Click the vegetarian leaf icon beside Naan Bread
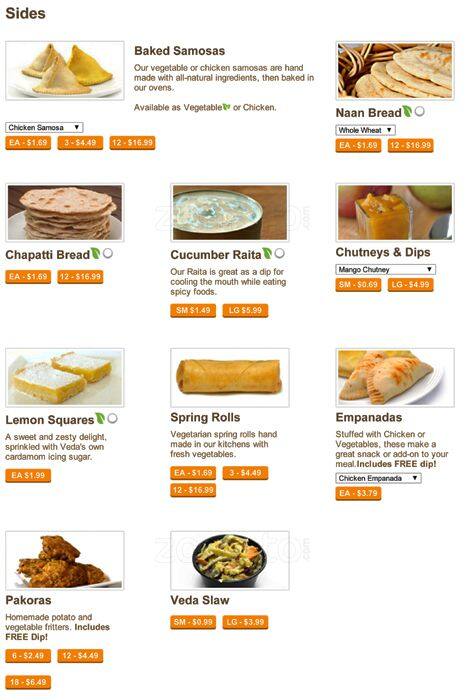 coord(408,111)
